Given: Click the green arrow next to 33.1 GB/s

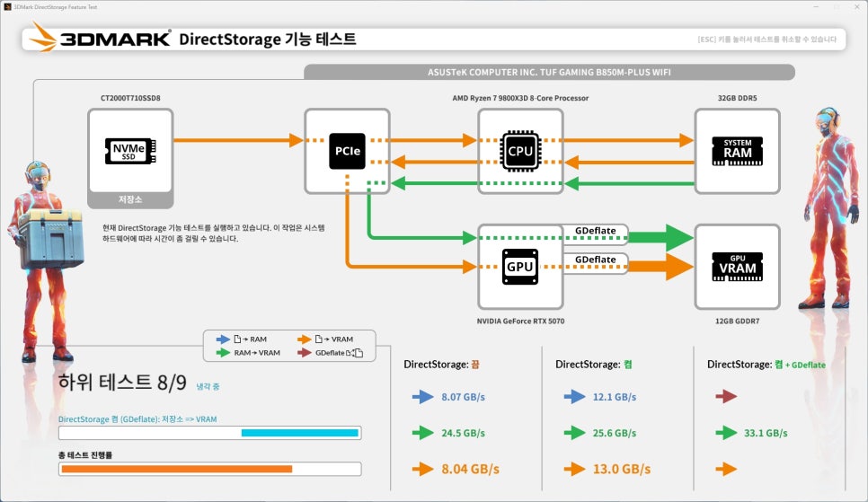Looking at the screenshot, I should (x=726, y=433).
